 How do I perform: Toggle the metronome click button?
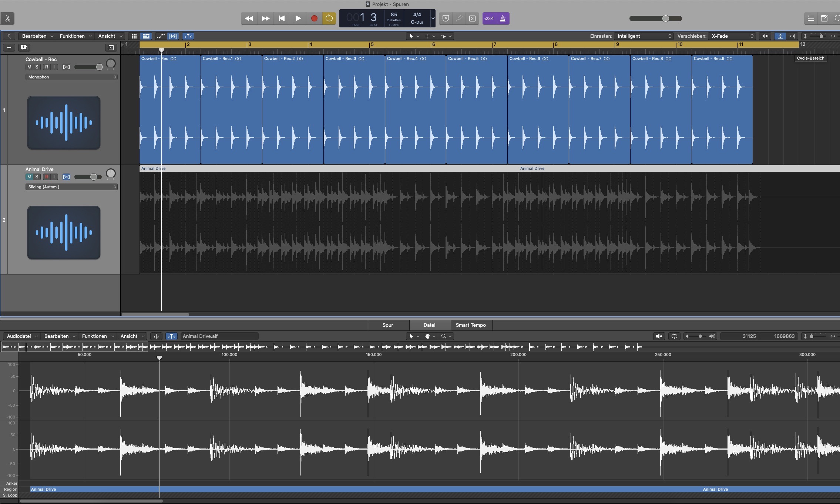503,19
